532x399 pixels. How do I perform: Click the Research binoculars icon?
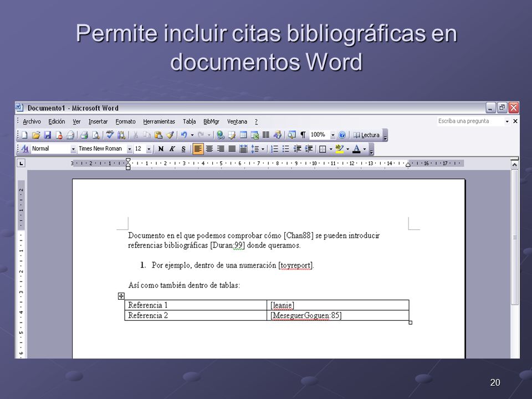click(121, 135)
